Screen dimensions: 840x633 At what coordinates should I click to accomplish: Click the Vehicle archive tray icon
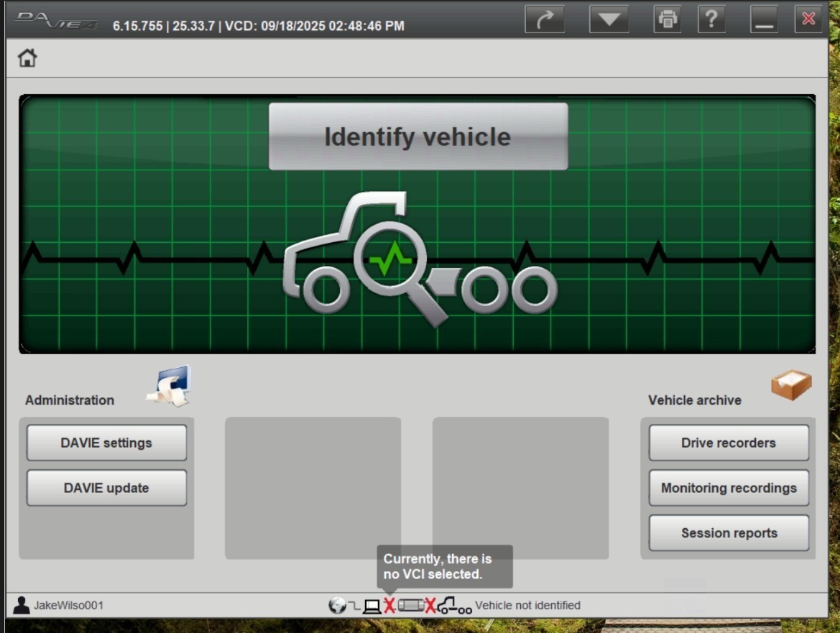791,386
